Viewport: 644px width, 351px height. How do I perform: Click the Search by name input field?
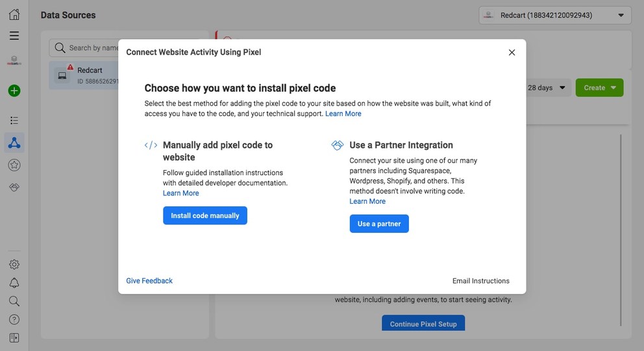click(91, 47)
